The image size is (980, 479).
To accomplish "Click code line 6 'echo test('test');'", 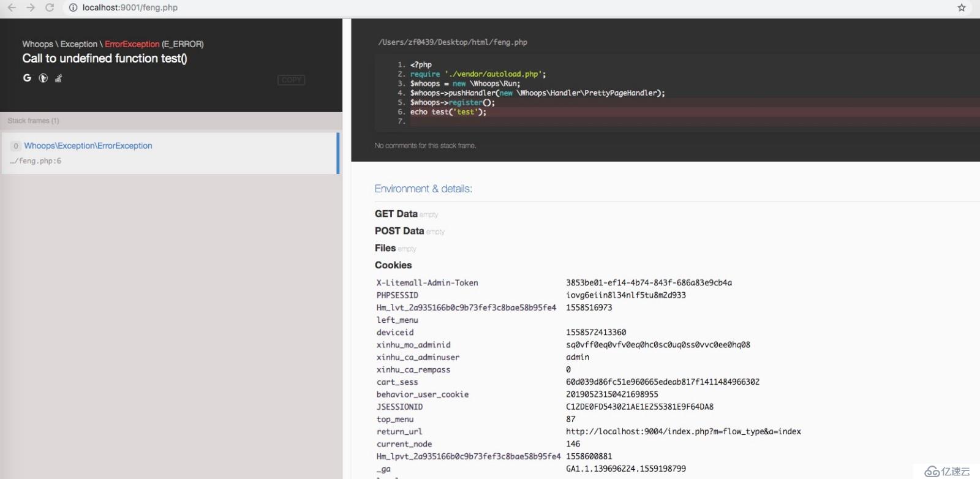I will tap(448, 112).
